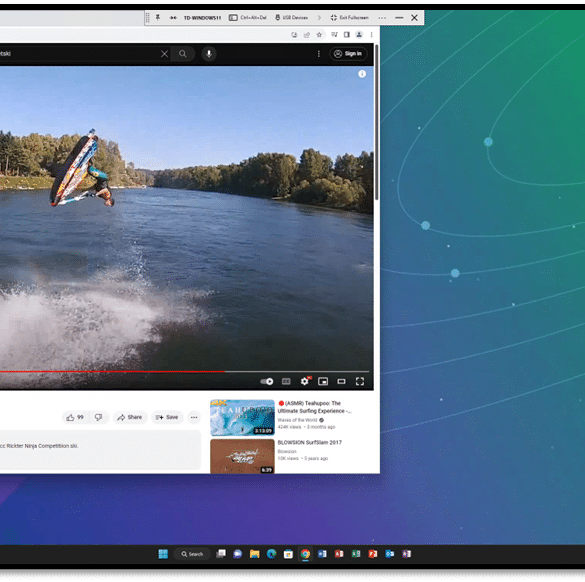Open OneNote from the taskbar
The image size is (585, 582).
pyautogui.click(x=407, y=554)
